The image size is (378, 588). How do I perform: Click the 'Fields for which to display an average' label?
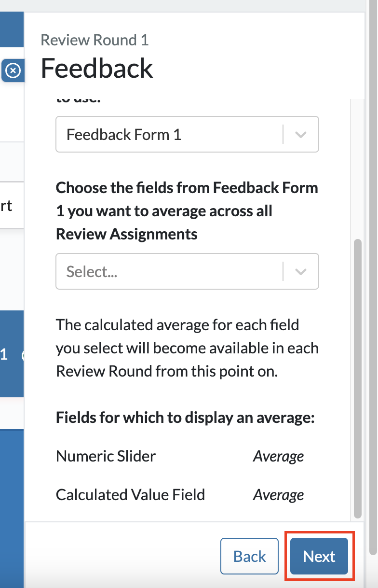pos(186,418)
